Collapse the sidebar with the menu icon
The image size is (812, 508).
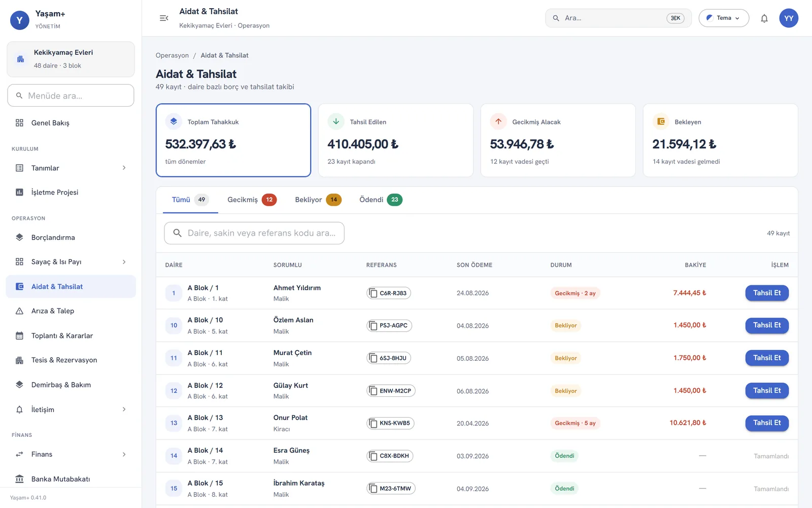164,18
